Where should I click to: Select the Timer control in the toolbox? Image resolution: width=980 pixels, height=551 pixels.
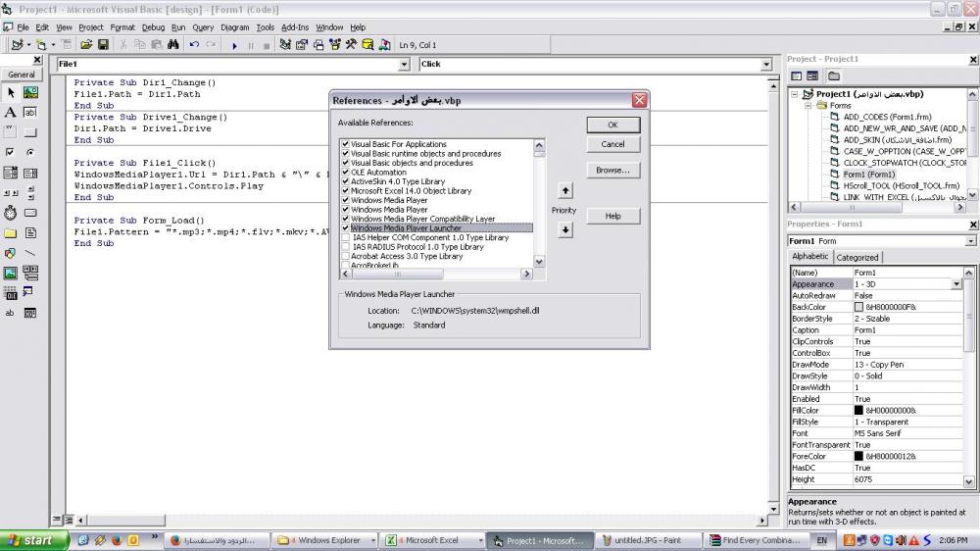[11, 214]
